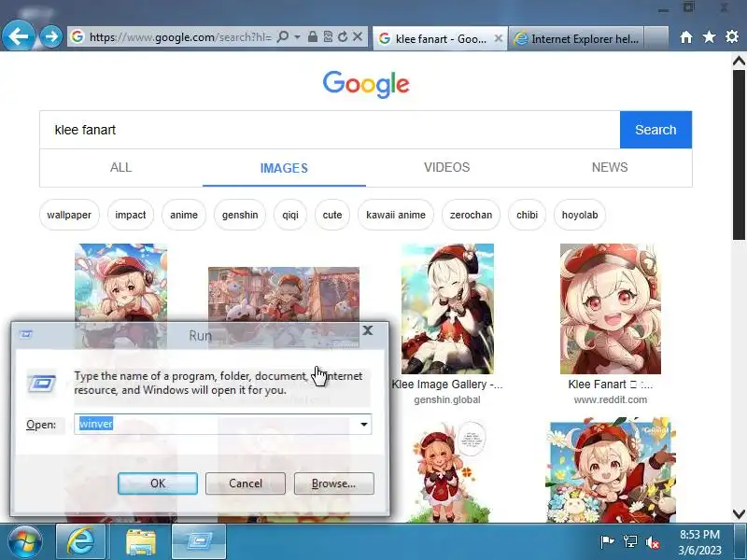Switch to the ALL results tab

pos(121,168)
